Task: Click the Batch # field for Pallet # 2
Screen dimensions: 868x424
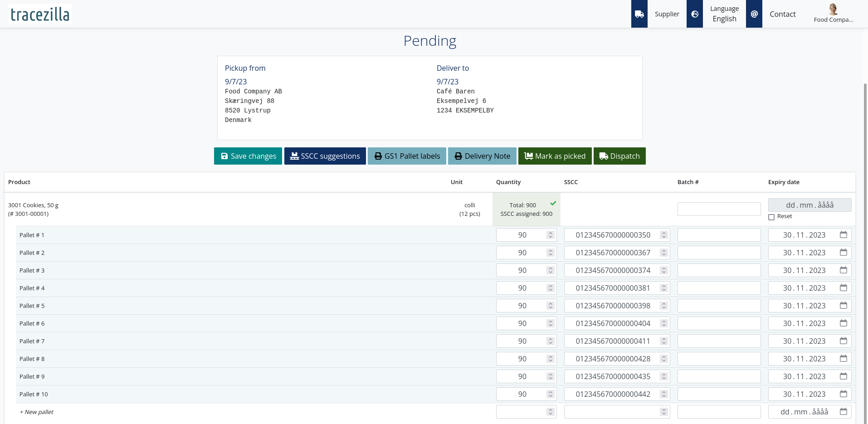Action: click(719, 252)
